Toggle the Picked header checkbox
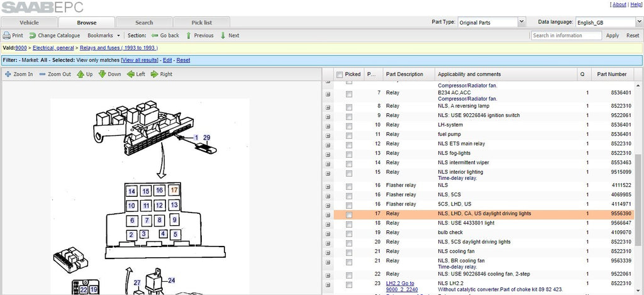This screenshot has width=644, height=295. click(339, 74)
